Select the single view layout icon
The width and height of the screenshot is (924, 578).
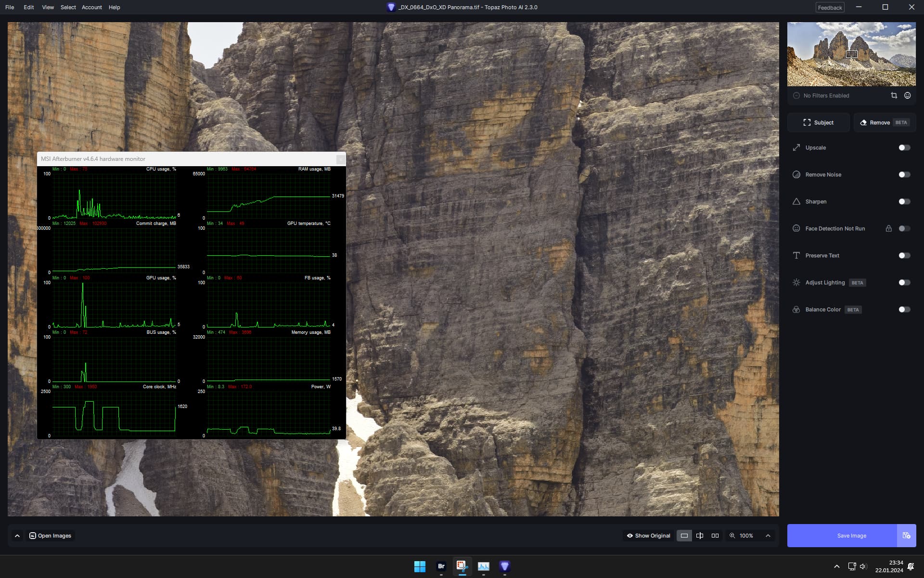tap(684, 536)
